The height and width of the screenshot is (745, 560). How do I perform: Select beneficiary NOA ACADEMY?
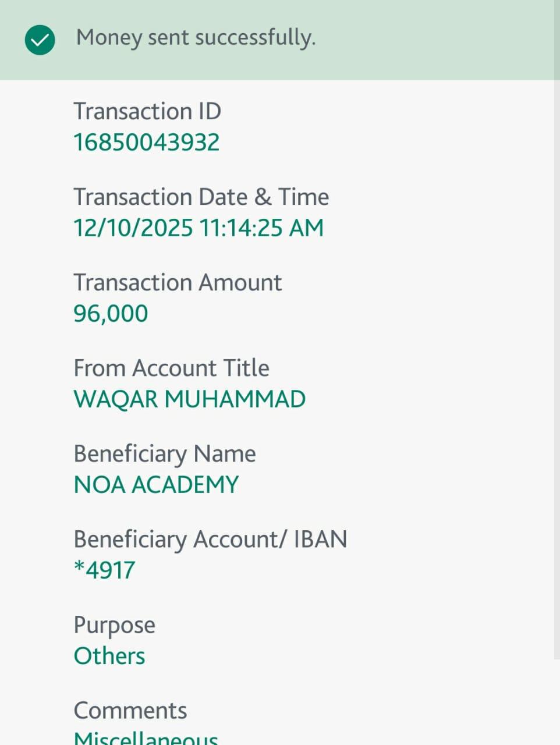[x=156, y=485]
